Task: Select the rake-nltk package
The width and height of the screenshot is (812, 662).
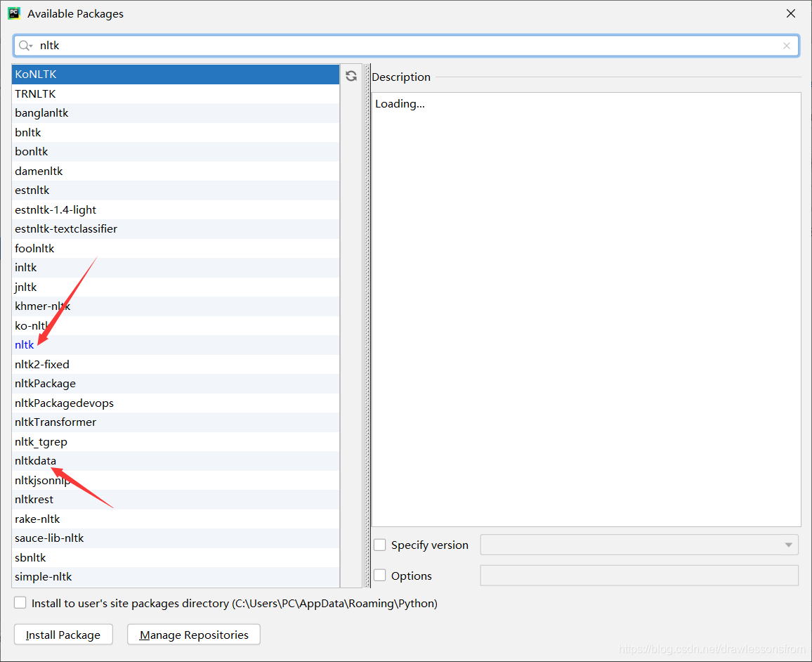Action: click(x=176, y=519)
